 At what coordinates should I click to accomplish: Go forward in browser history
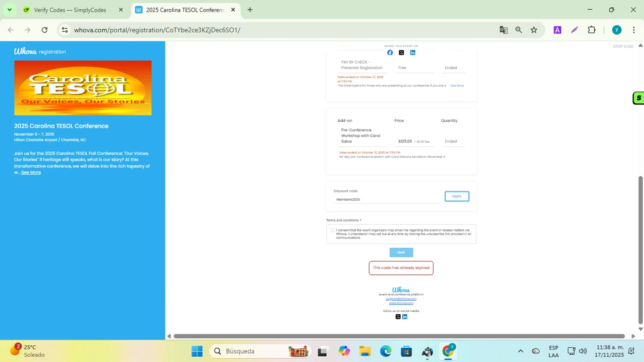[x=27, y=30]
